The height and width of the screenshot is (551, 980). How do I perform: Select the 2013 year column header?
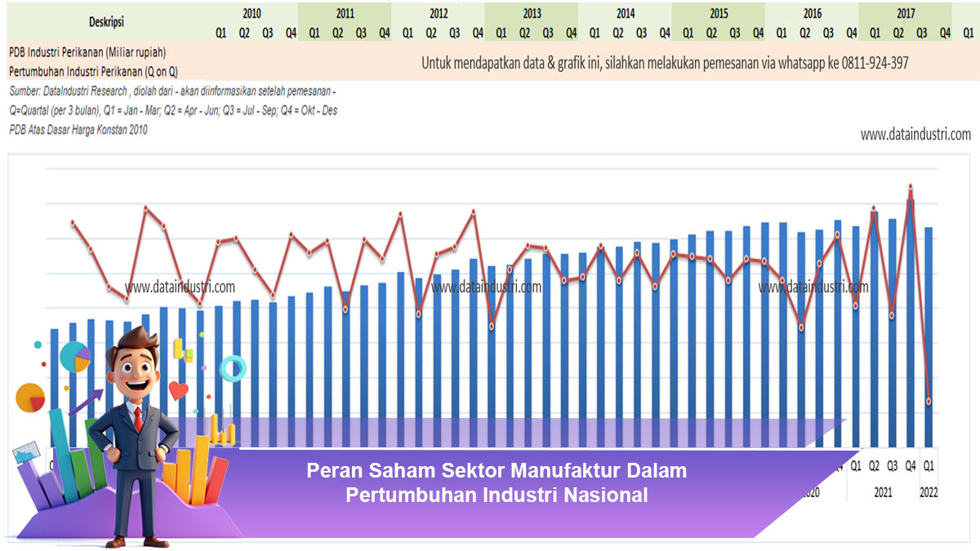tap(531, 14)
